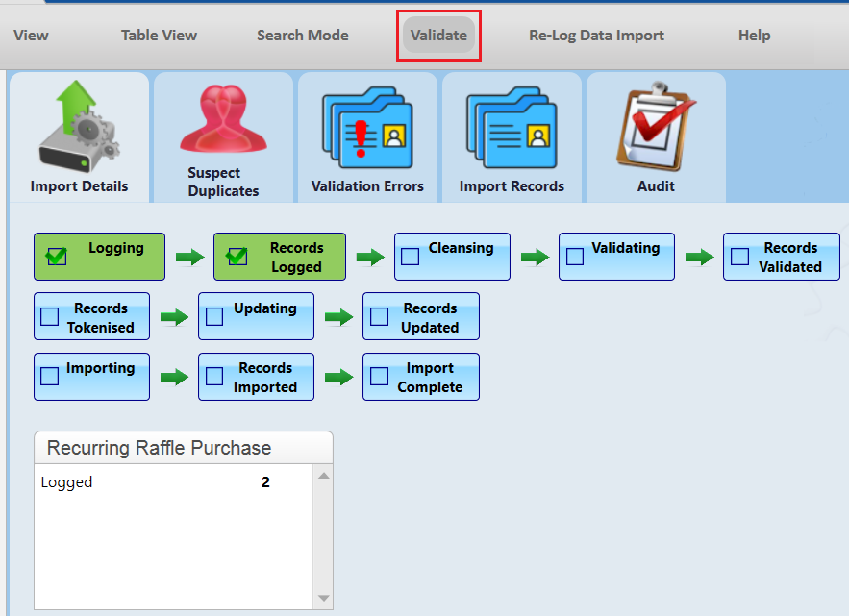Tick the Records Updated checkbox
The image size is (849, 616).
[379, 316]
